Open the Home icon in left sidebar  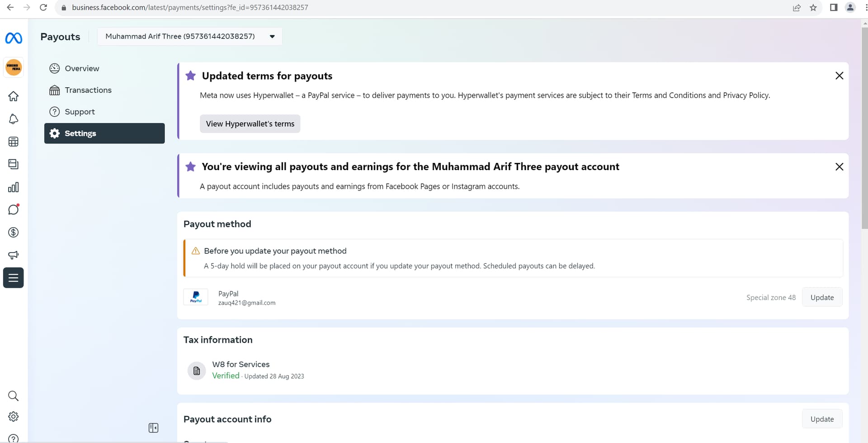pos(14,96)
